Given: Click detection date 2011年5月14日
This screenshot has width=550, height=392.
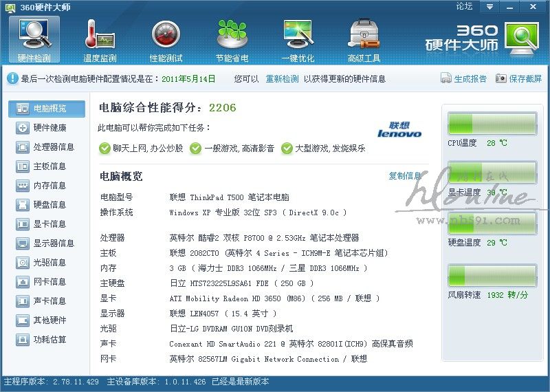Looking at the screenshot, I should (188, 79).
